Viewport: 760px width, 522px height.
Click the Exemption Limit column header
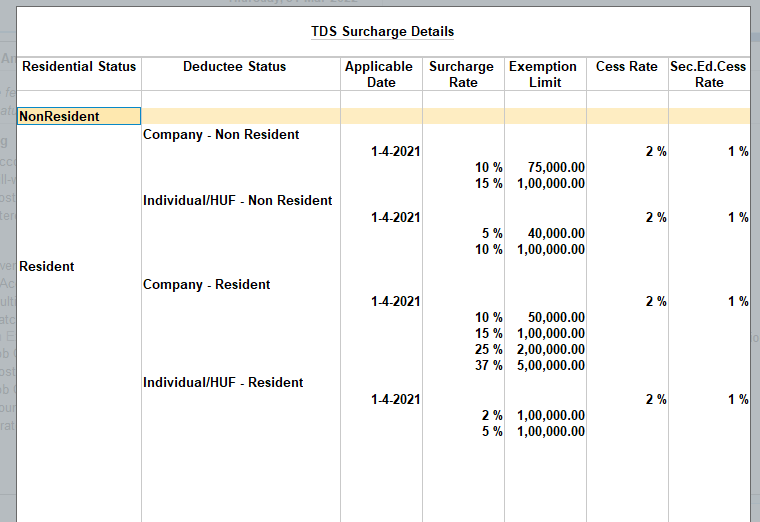(x=543, y=74)
